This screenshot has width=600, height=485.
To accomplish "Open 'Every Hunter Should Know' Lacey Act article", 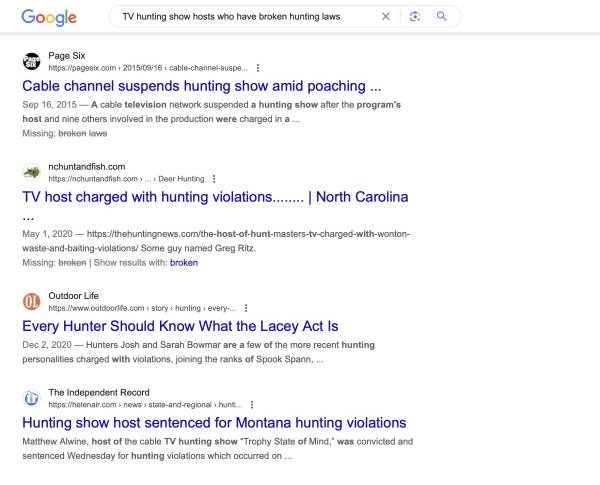I will coord(180,326).
